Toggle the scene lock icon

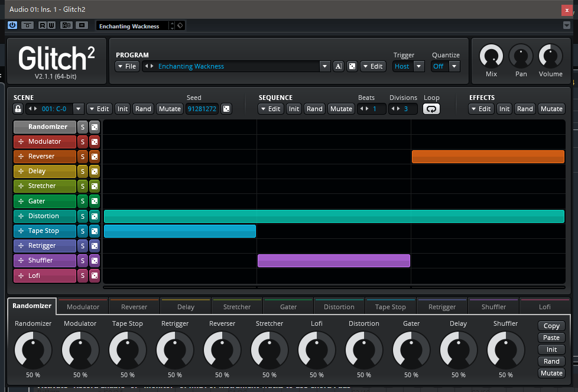point(18,109)
